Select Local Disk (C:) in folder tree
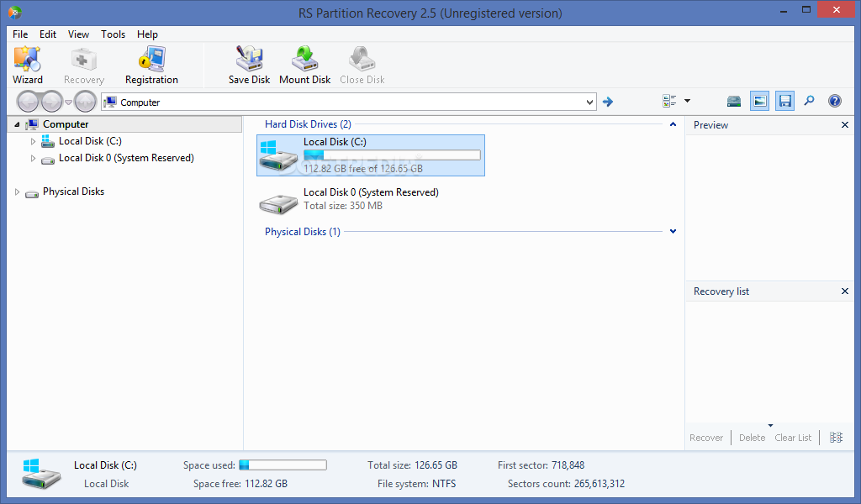This screenshot has height=504, width=861. (90, 141)
